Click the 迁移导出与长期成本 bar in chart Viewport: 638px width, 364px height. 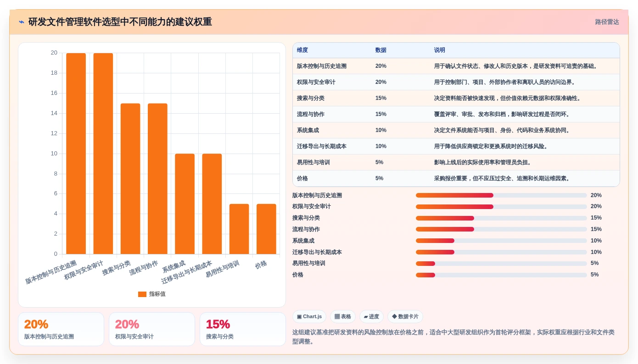tap(212, 204)
